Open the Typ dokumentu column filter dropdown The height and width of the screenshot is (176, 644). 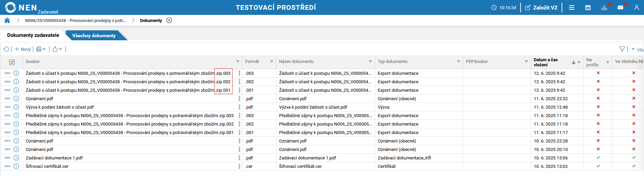[x=458, y=62]
